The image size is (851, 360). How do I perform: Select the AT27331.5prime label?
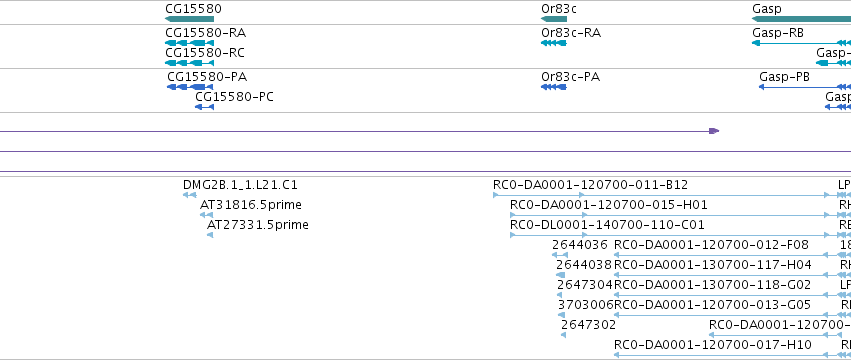click(258, 225)
